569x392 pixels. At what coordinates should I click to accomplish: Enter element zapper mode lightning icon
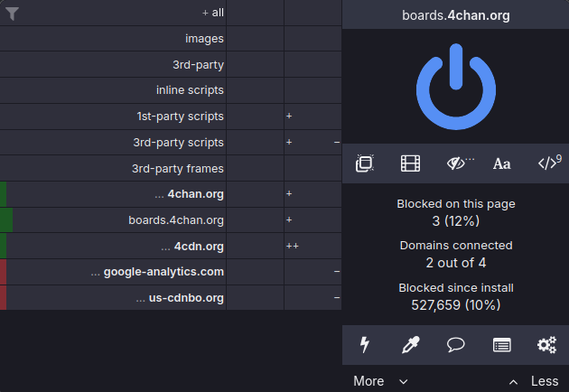click(x=365, y=345)
